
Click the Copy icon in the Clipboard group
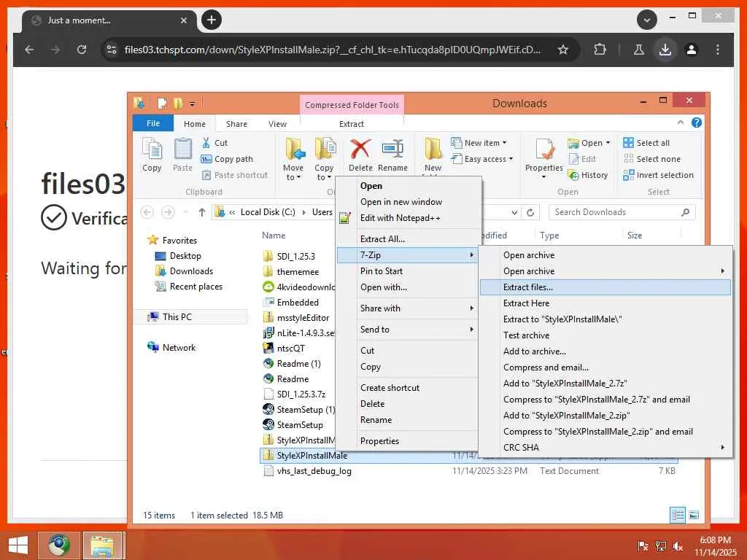coord(152,149)
